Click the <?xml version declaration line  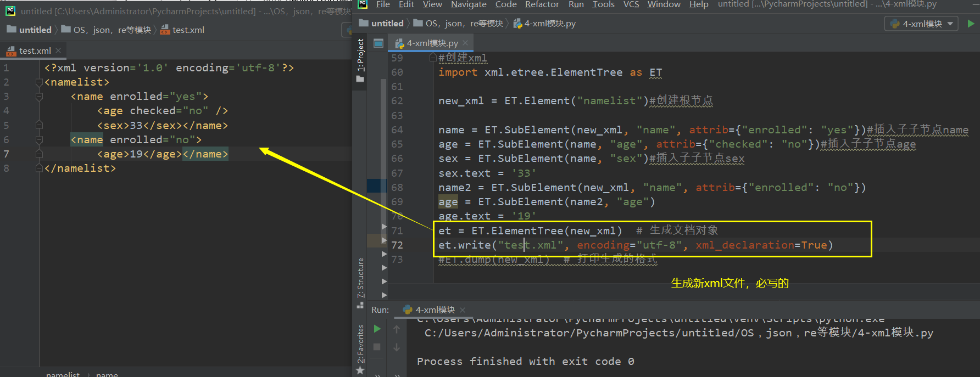click(169, 68)
